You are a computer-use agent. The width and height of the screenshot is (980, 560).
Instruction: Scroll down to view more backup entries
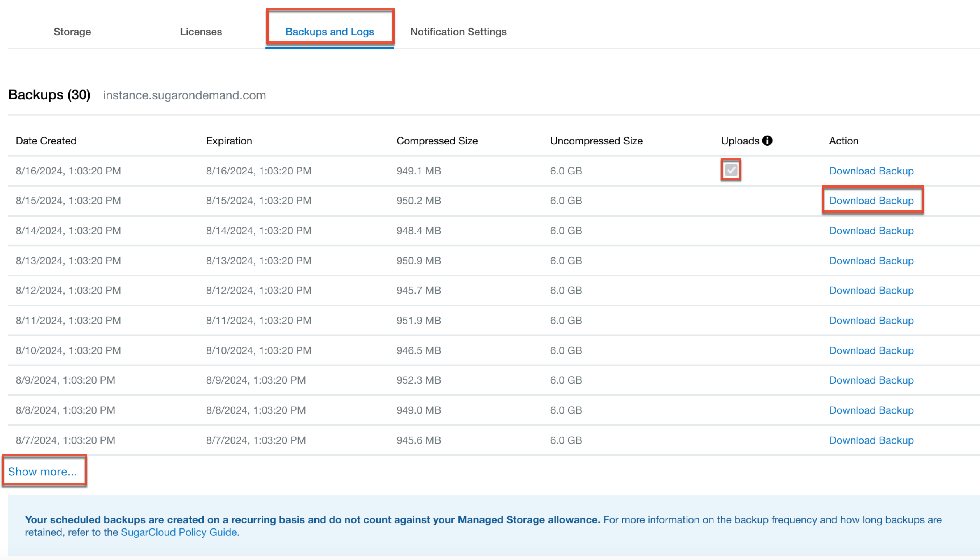(x=43, y=471)
